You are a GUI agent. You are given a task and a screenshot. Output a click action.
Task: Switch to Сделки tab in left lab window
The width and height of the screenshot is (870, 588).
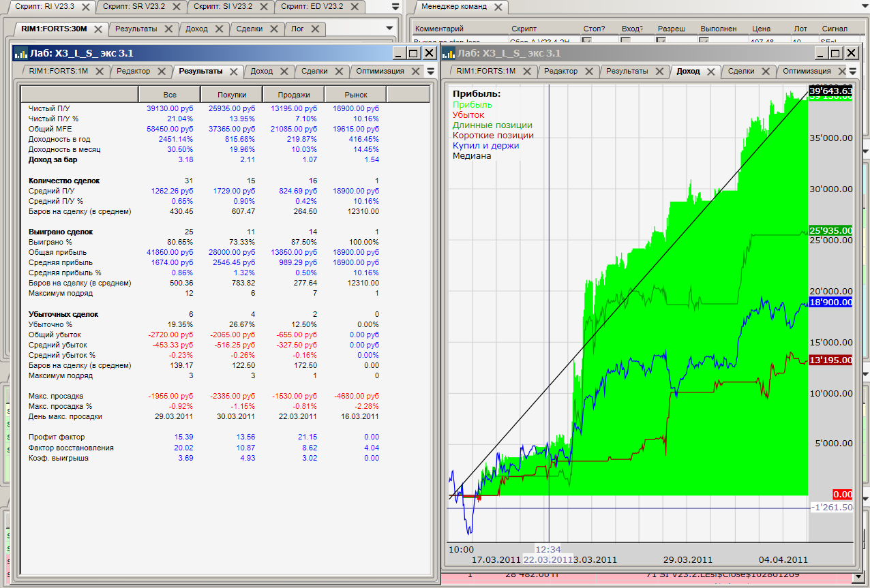coord(314,71)
